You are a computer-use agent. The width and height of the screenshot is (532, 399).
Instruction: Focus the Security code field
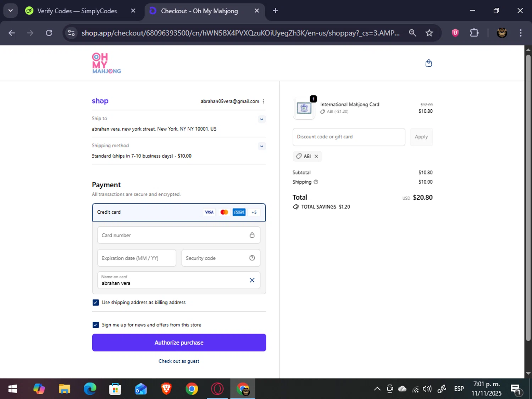coord(221,258)
